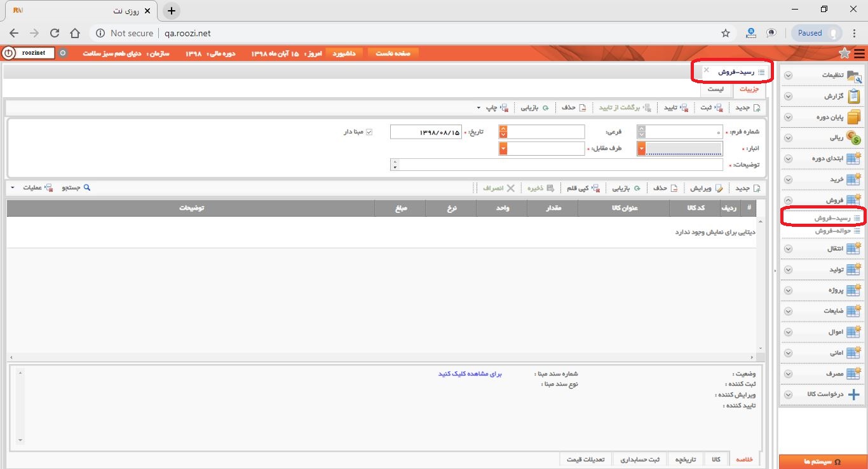This screenshot has height=469, width=868.
Task: Click بازیابی (refresh) in the form toolbar
Action: 535,107
